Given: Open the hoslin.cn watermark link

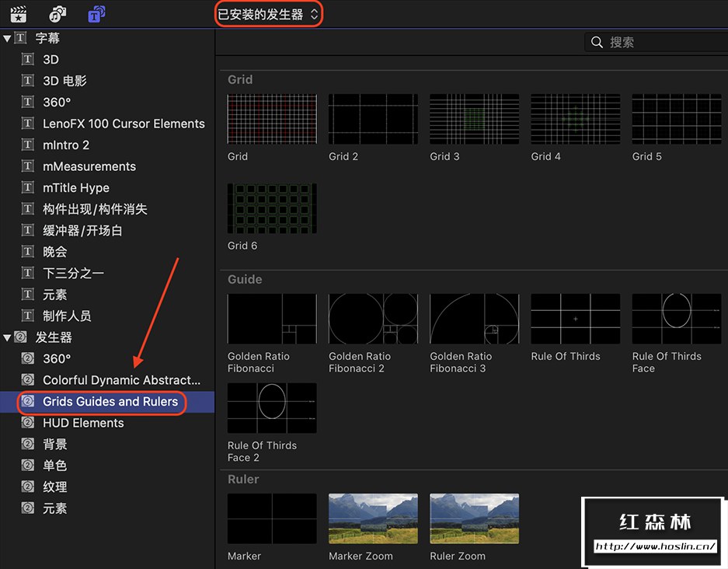Looking at the screenshot, I should [655, 546].
